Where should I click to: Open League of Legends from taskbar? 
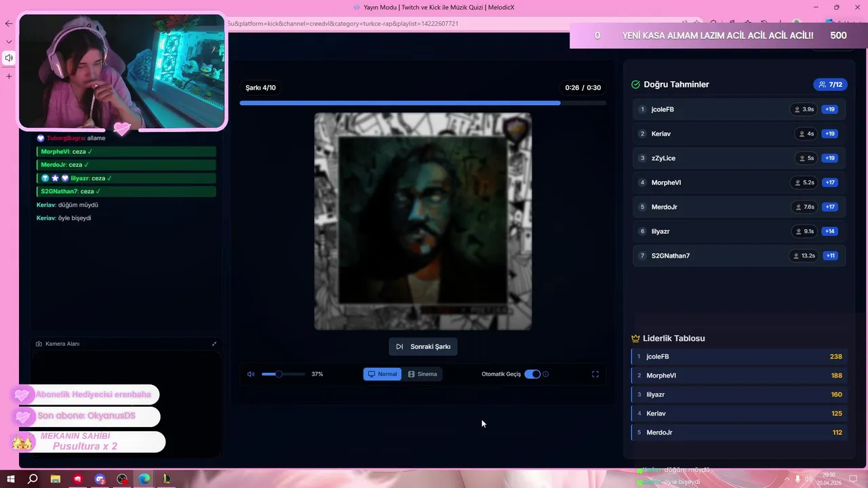pyautogui.click(x=167, y=479)
